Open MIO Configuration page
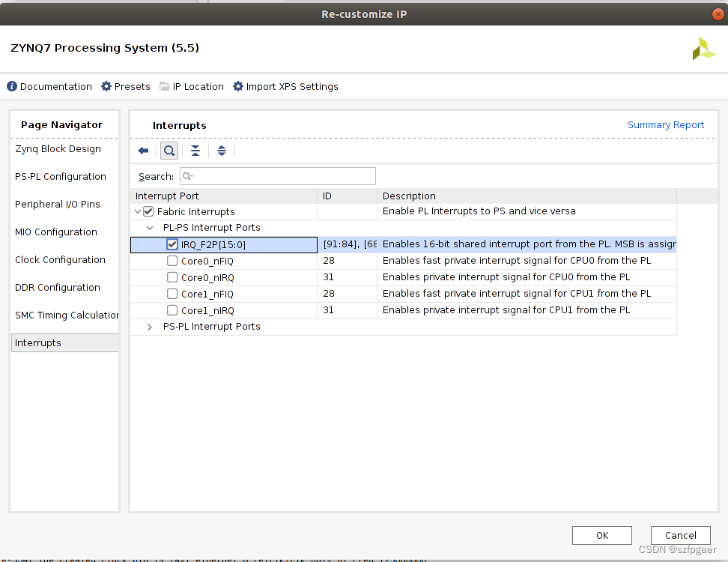 coord(56,232)
